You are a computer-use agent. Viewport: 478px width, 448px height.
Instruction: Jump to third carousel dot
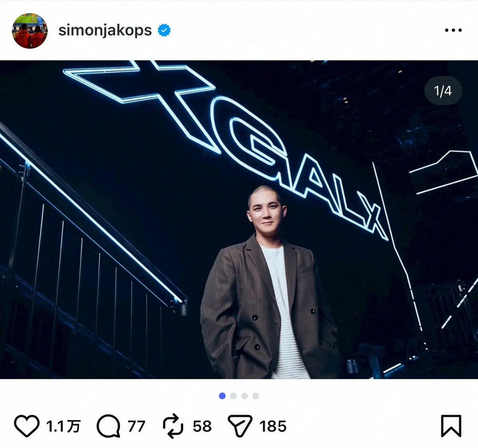[245, 396]
